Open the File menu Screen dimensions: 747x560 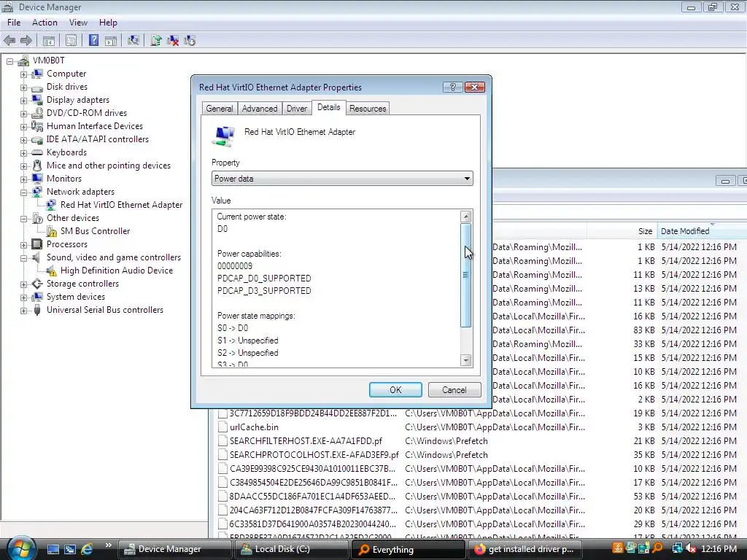click(x=14, y=23)
